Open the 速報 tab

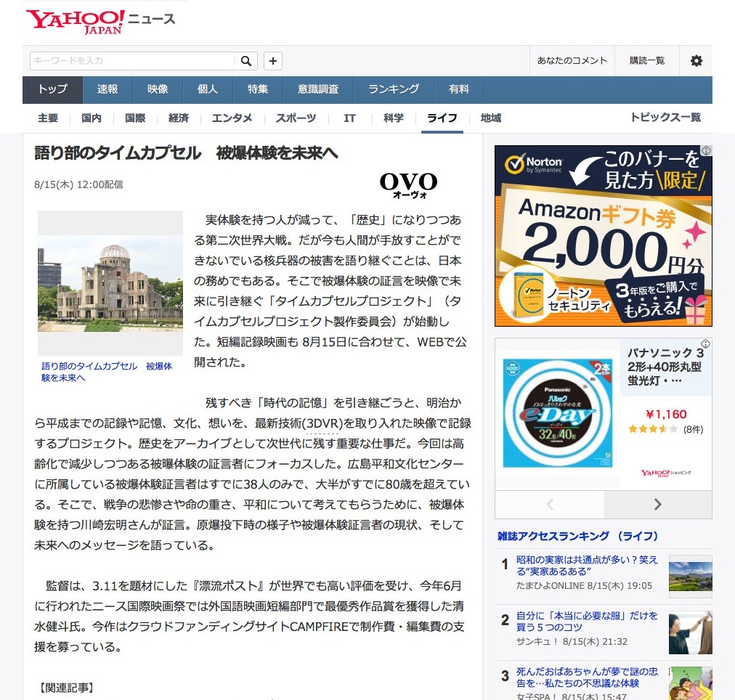point(107,89)
